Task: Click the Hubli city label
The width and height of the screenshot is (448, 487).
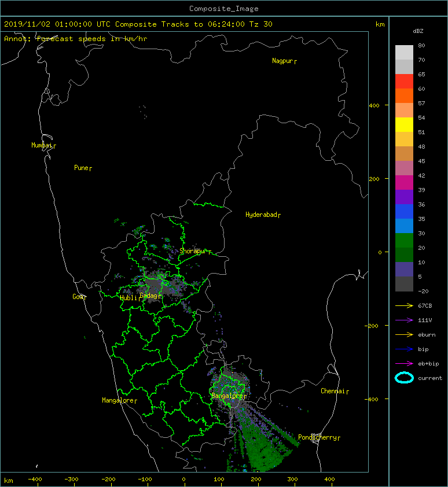Action: tap(128, 298)
